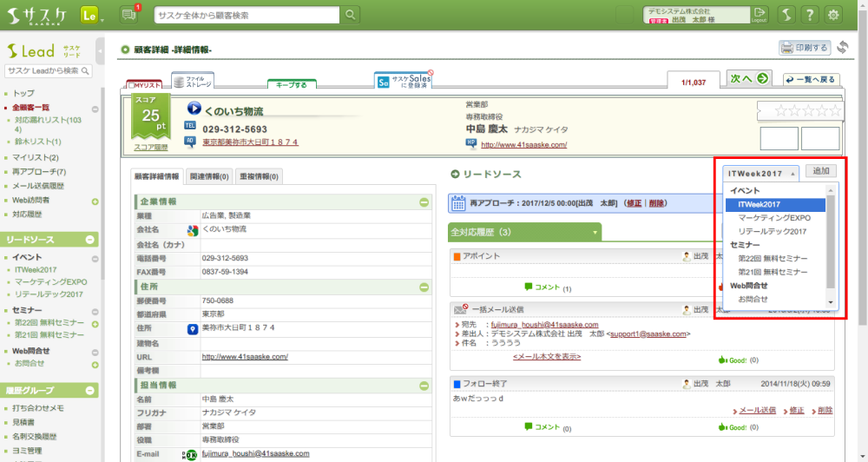The width and height of the screenshot is (868, 462).
Task: Open the help question mark icon
Action: point(809,15)
